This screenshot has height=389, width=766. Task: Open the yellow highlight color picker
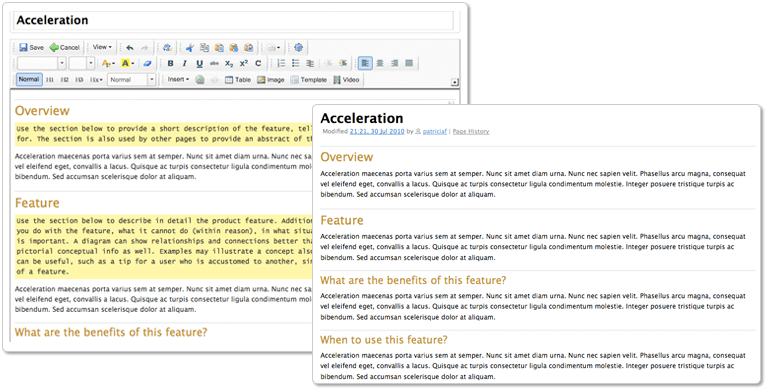[x=128, y=63]
